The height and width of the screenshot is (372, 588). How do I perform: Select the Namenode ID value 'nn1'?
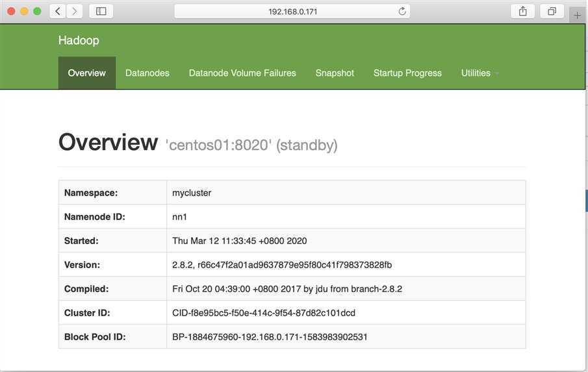(179, 217)
